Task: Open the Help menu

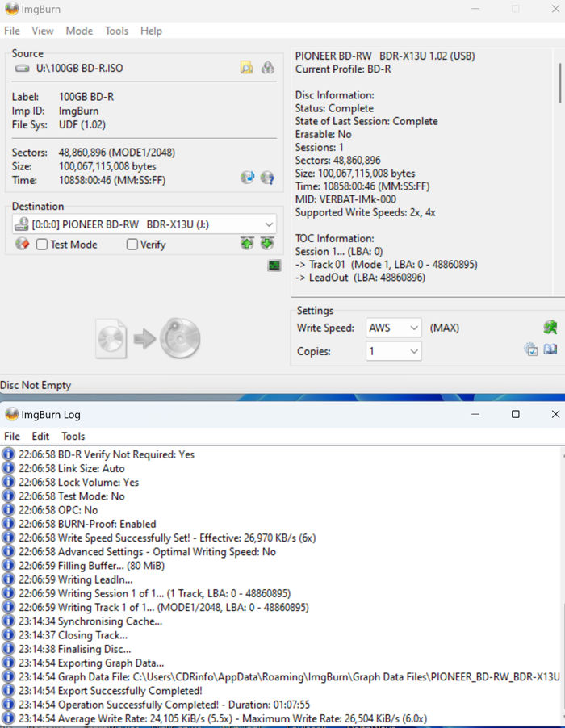Action: (152, 31)
